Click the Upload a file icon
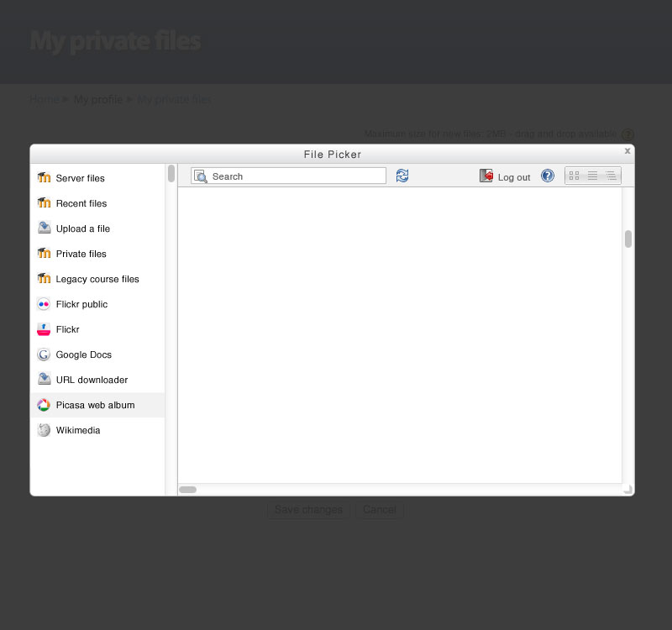The height and width of the screenshot is (630, 672). click(x=44, y=228)
